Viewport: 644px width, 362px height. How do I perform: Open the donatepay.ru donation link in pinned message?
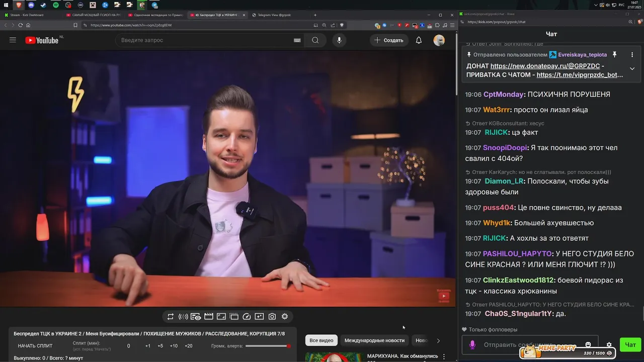546,66
